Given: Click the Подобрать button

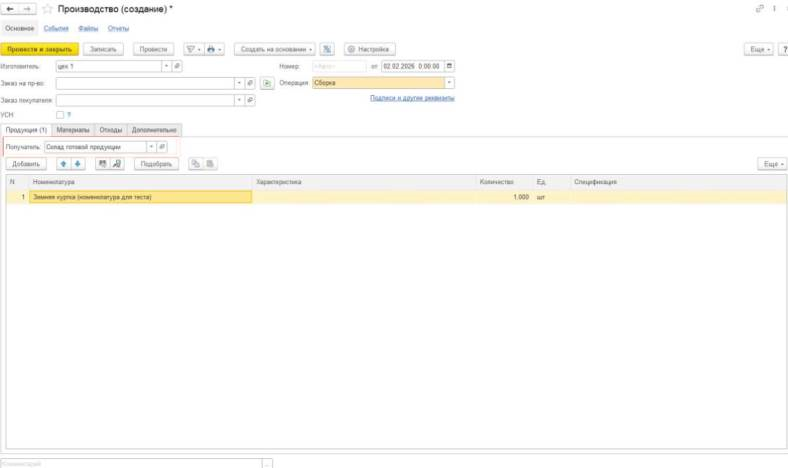Looking at the screenshot, I should tap(156, 164).
